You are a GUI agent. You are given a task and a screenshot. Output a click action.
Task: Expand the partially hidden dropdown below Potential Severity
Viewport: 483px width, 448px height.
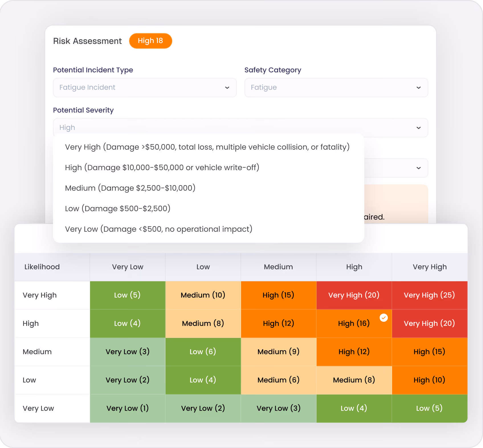click(396, 168)
